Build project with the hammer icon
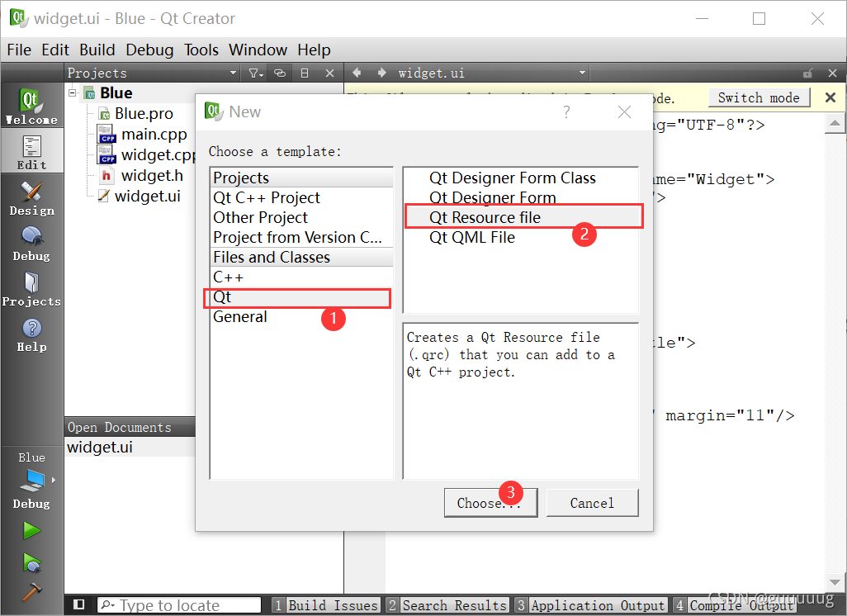The width and height of the screenshot is (847, 616). (32, 591)
